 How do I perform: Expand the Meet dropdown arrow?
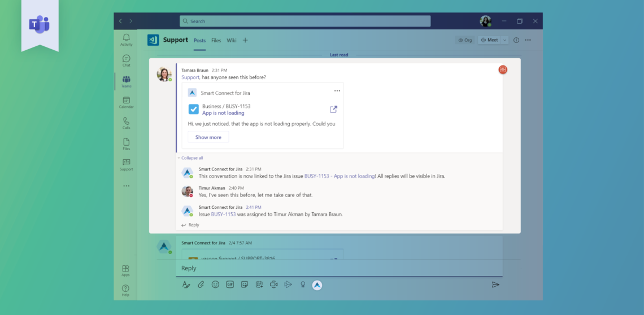(x=504, y=40)
